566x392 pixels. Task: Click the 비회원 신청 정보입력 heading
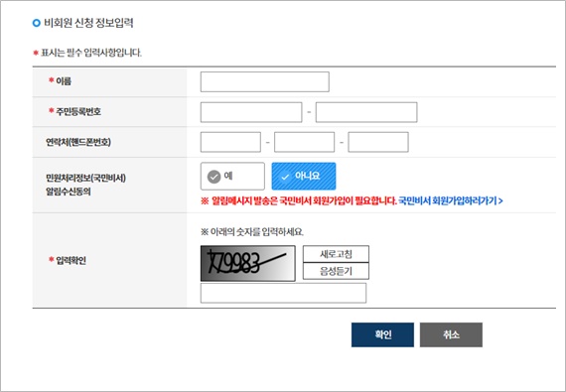[88, 23]
